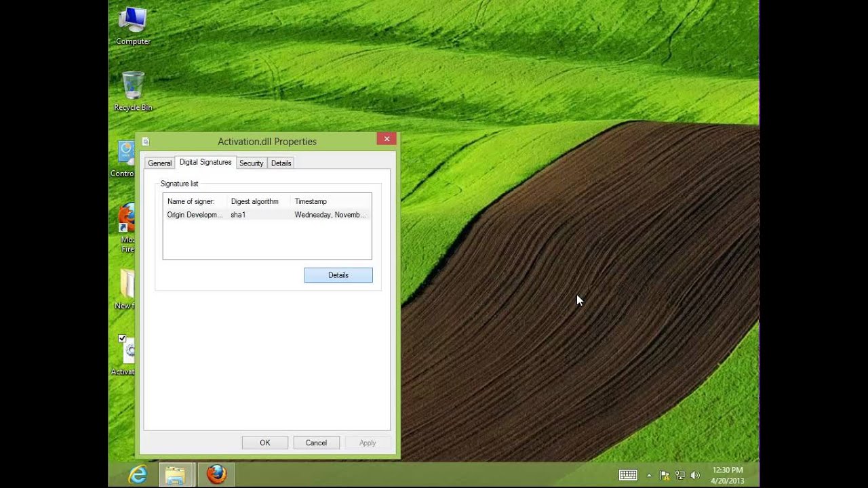Open Firefox from the taskbar
Screen dimensions: 868x488
pyautogui.click(x=216, y=474)
